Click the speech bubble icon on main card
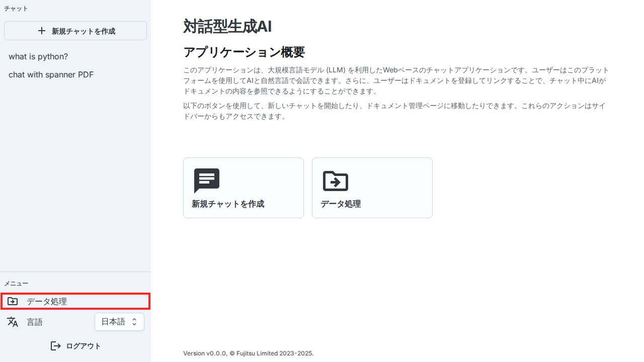The height and width of the screenshot is (362, 644). click(207, 180)
